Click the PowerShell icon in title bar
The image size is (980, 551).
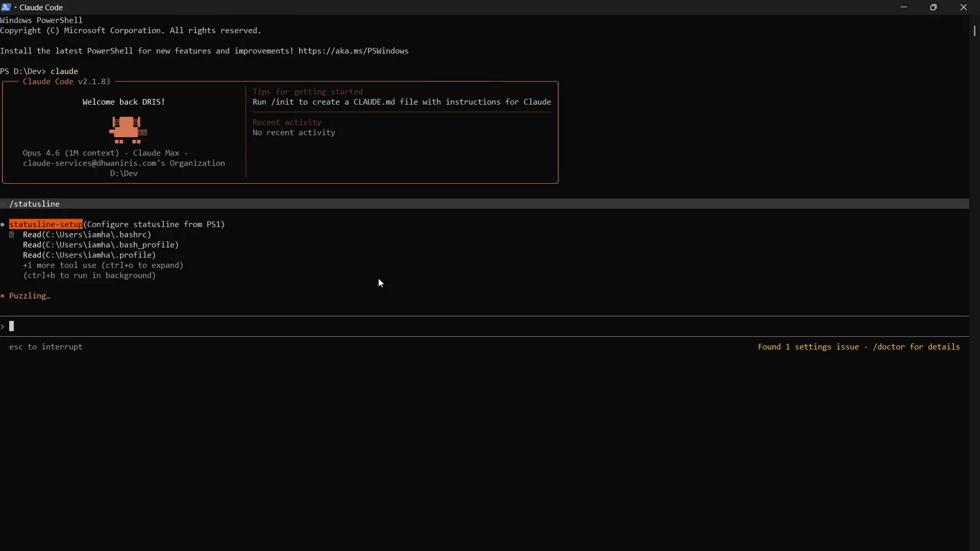point(6,7)
